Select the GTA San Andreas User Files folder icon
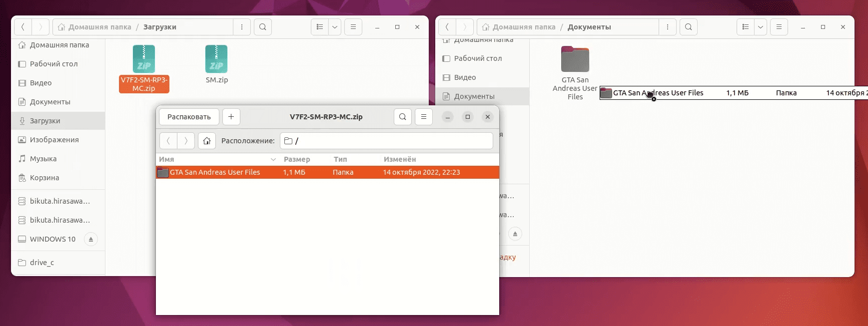Viewport: 868px width, 326px height. [575, 59]
